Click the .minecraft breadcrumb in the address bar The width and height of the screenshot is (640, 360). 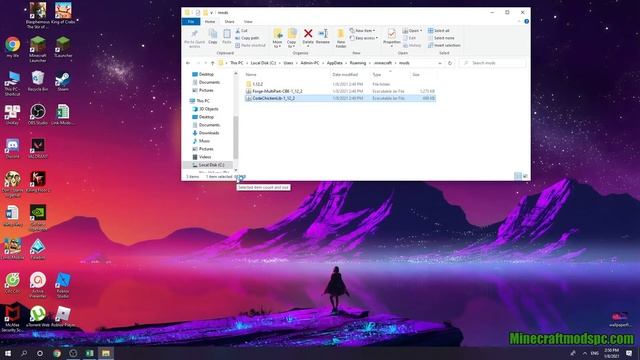(383, 63)
